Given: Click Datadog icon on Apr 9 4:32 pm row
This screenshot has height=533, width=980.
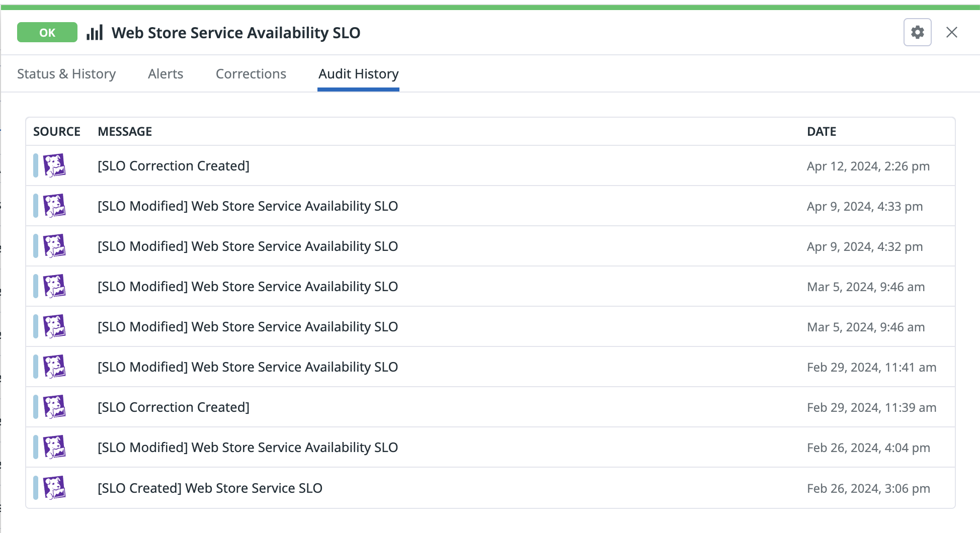Looking at the screenshot, I should [x=54, y=246].
